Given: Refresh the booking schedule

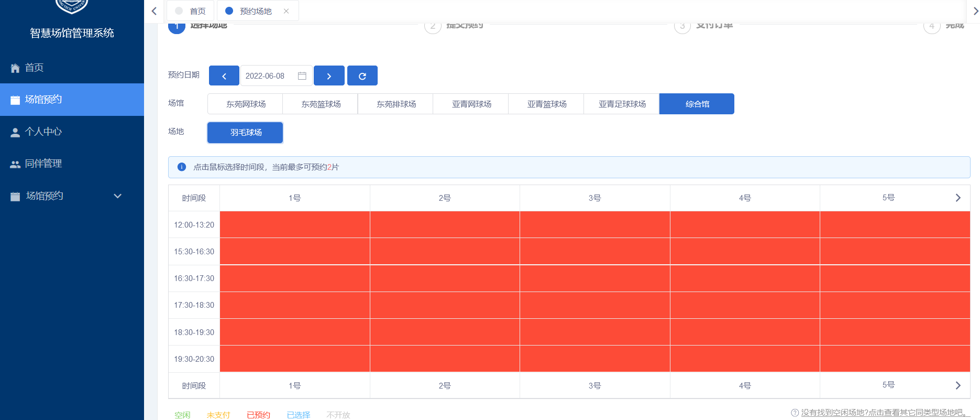Looking at the screenshot, I should (362, 76).
